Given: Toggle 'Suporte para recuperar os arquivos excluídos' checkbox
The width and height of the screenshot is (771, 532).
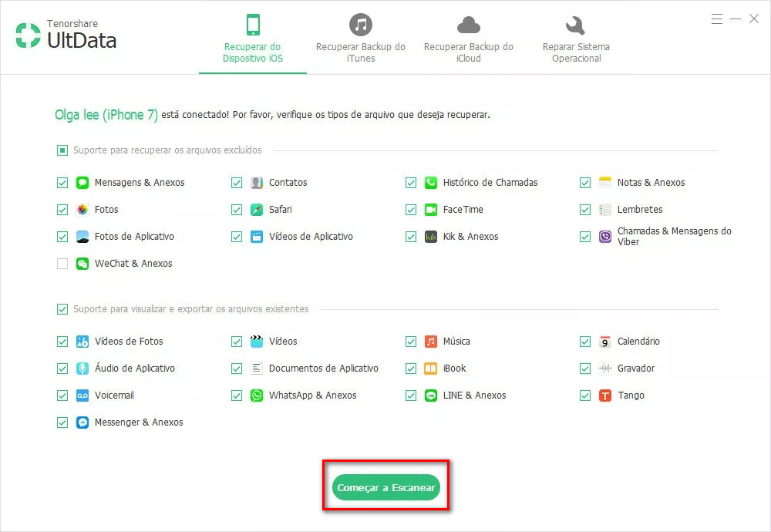Looking at the screenshot, I should 62,150.
